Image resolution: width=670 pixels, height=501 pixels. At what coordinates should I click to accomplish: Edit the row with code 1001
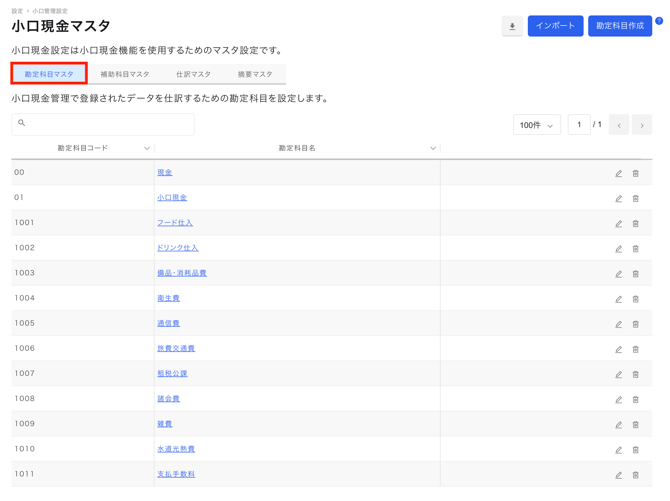click(618, 224)
